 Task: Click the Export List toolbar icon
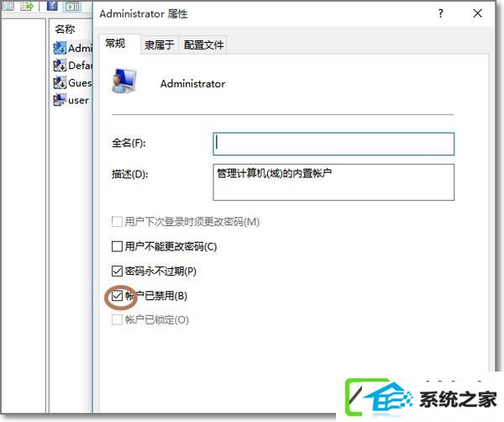[27, 6]
